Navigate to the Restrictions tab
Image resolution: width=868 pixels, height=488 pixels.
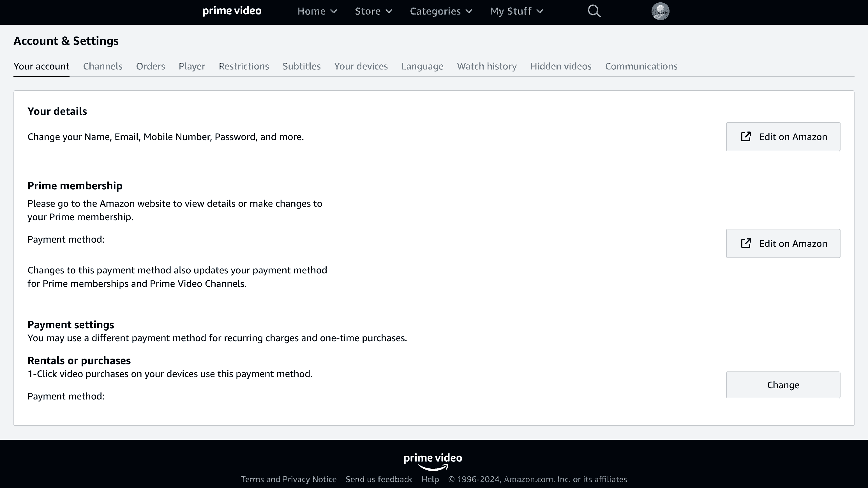(x=244, y=66)
